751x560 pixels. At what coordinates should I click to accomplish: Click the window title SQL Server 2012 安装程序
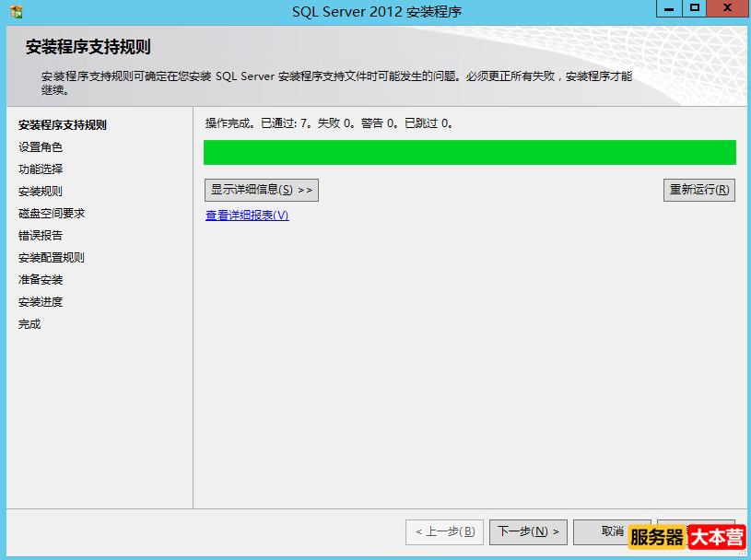(x=377, y=11)
